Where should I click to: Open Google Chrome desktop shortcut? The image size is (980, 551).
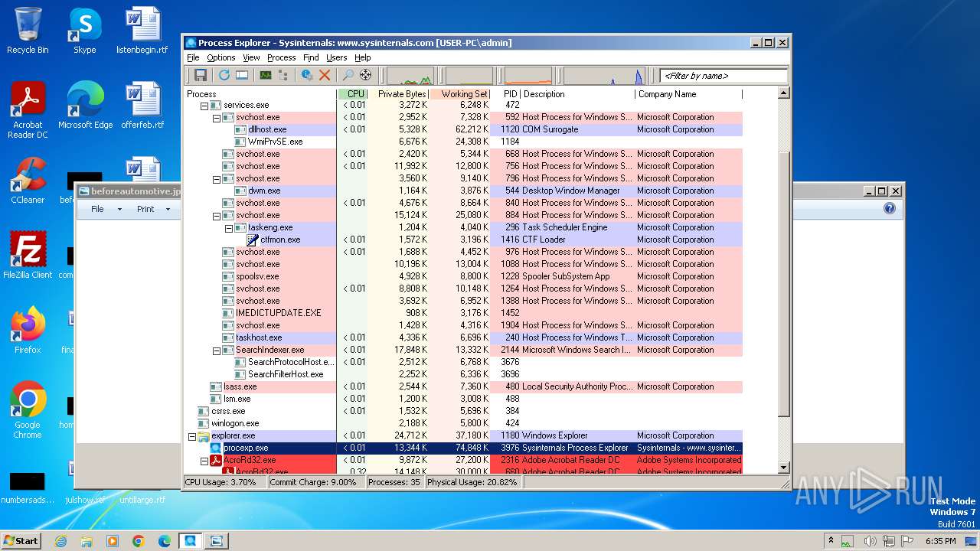click(x=28, y=411)
